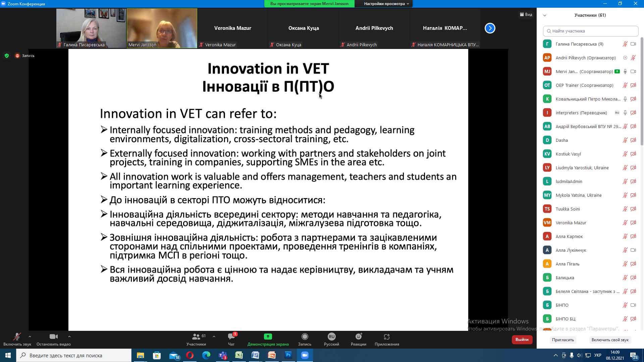Image resolution: width=644 pixels, height=362 pixels.
Task: Select the Russian (Русский) interpretation language icon
Action: (331, 337)
